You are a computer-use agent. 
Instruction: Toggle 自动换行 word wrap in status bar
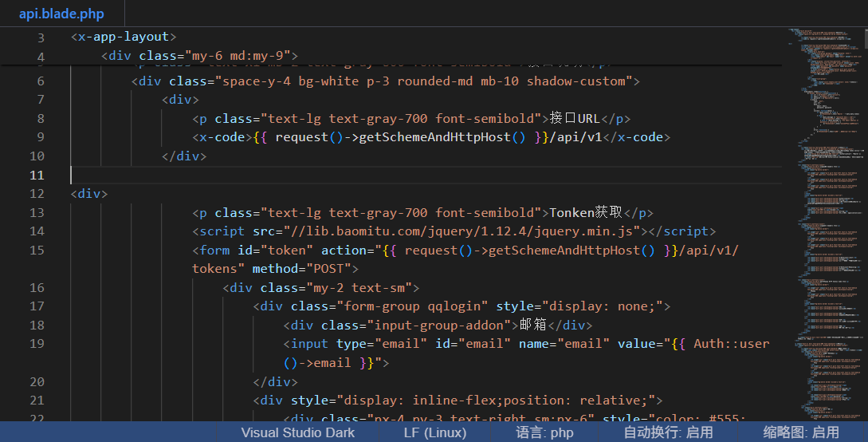pos(668,432)
